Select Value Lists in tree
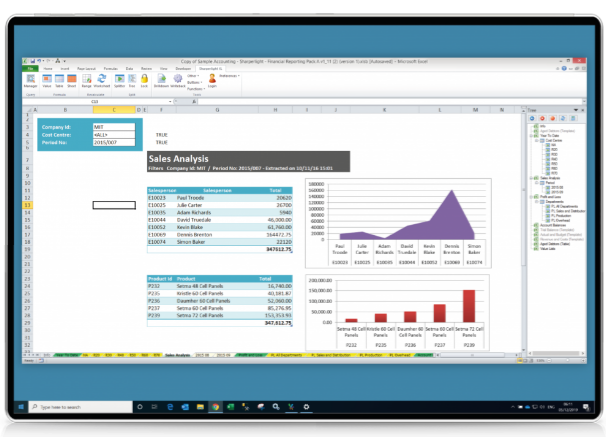 [x=547, y=248]
